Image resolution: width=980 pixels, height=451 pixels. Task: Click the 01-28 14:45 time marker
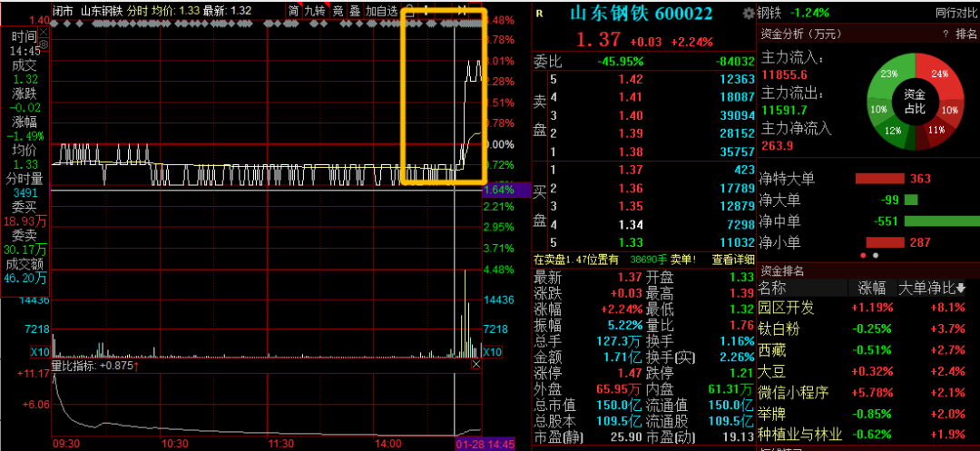tap(484, 444)
